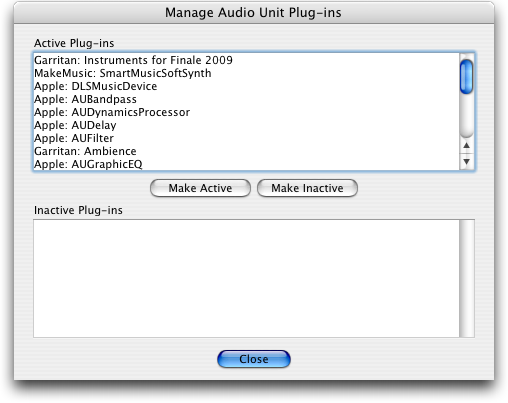Viewport: 508px width, 403px height.
Task: Select Apple: AUBandpass plug-in
Action: point(246,99)
